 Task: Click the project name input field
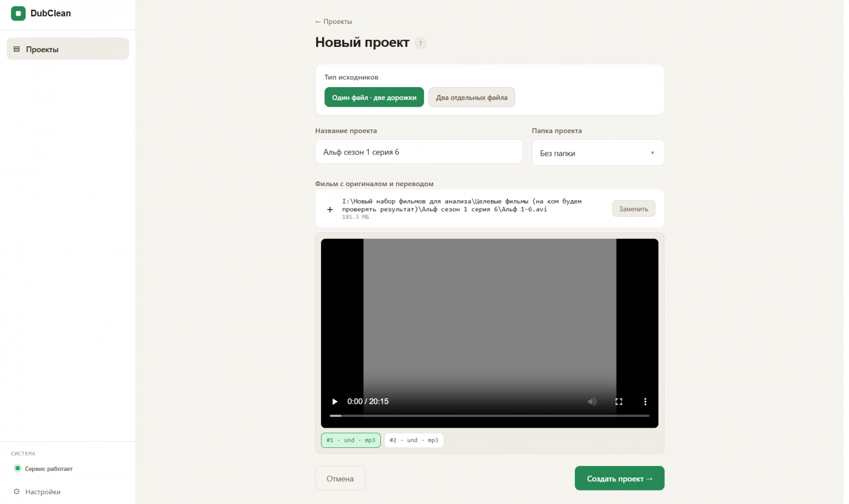click(419, 152)
